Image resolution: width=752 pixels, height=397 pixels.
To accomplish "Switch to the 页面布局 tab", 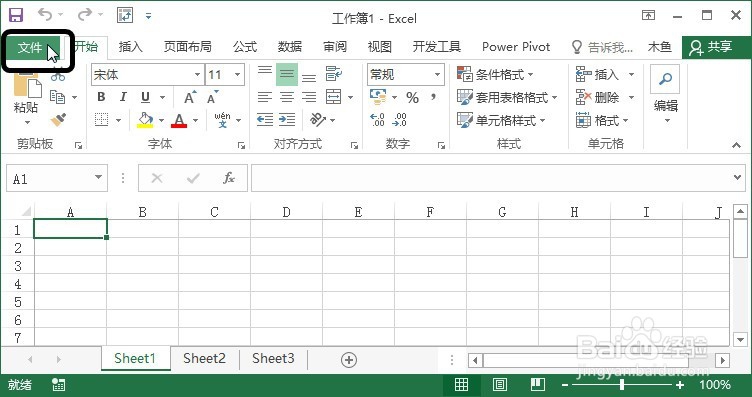I will pyautogui.click(x=188, y=47).
